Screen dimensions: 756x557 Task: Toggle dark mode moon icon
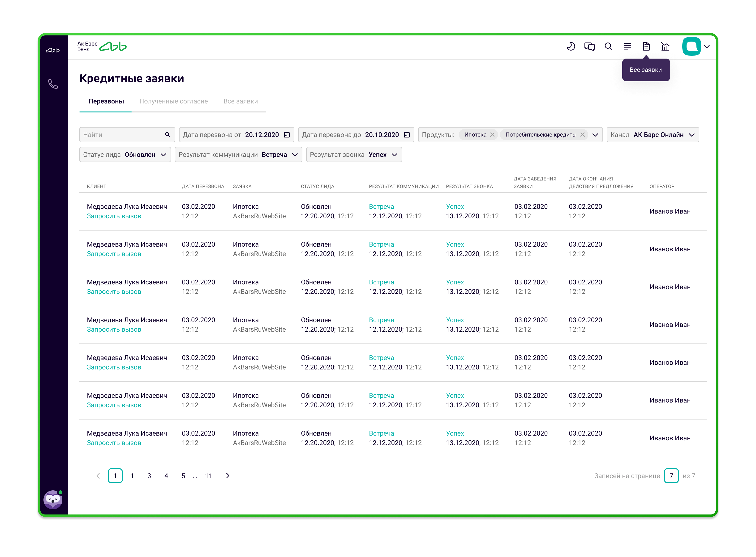tap(571, 46)
